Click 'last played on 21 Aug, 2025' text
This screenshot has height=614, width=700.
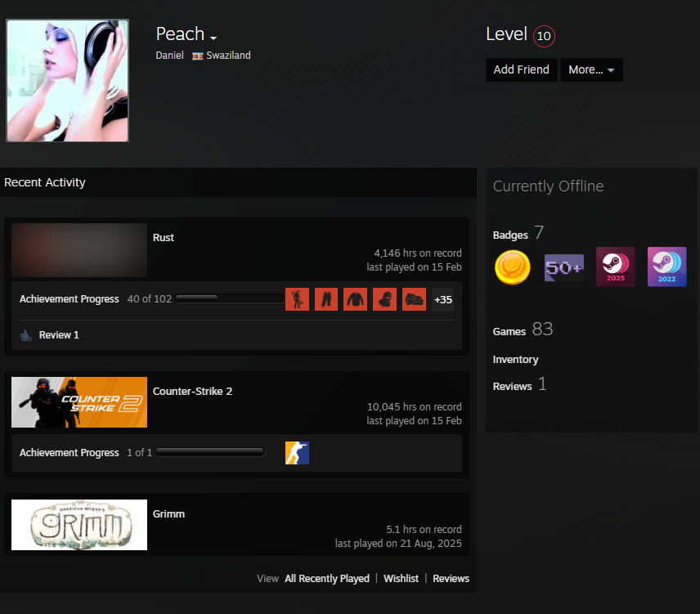(398, 544)
